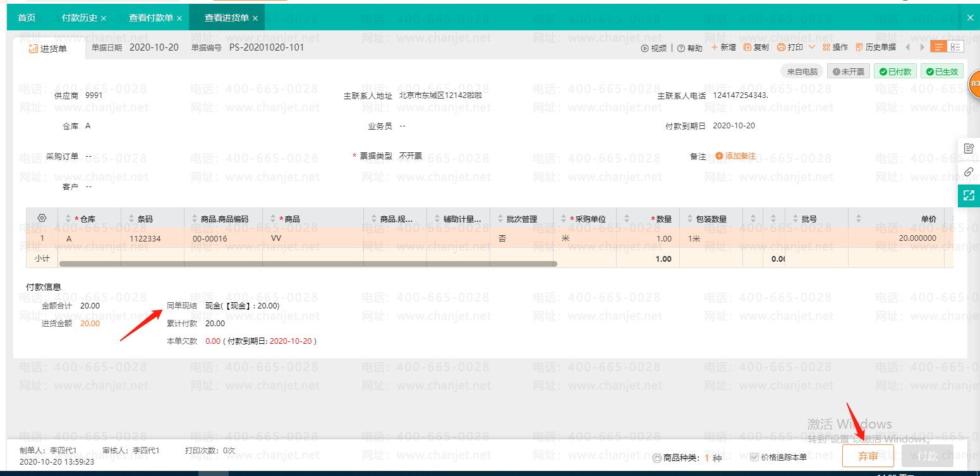
Task: Open the attachment paperclip icon on right sidebar
Action: point(969,171)
